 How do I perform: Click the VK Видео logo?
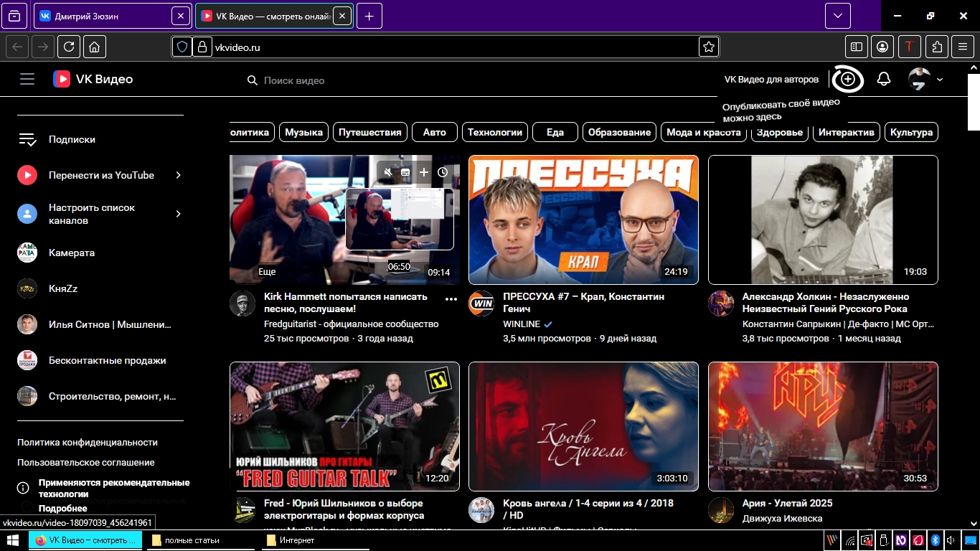(93, 79)
